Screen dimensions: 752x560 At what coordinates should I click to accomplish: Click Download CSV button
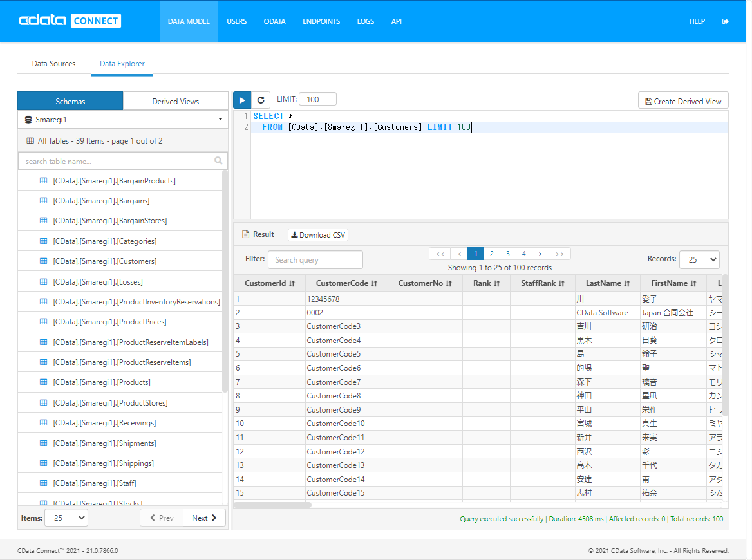tap(318, 235)
